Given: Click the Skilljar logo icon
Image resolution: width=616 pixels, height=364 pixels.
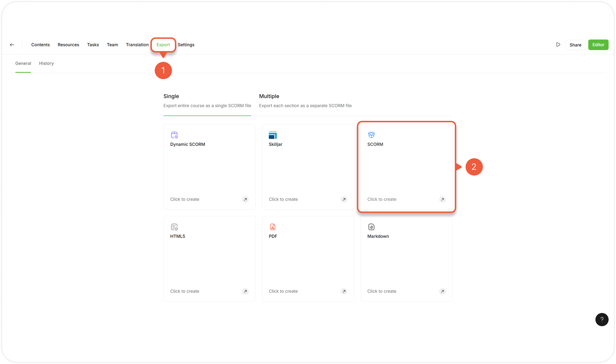Looking at the screenshot, I should pyautogui.click(x=272, y=135).
